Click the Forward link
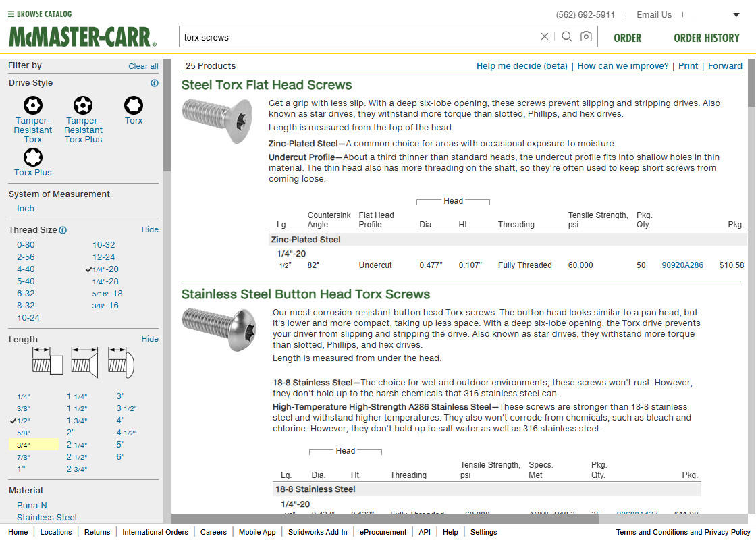This screenshot has width=756, height=540. [x=725, y=66]
